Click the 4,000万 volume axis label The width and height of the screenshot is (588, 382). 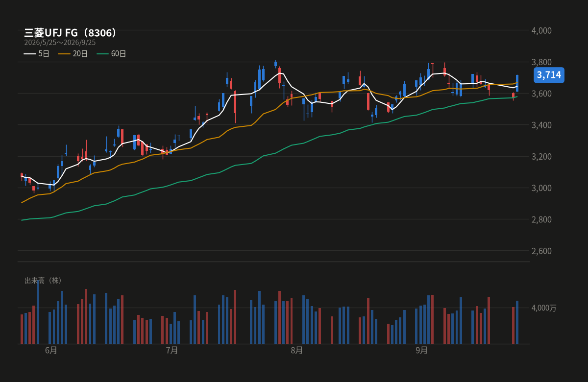(x=544, y=308)
